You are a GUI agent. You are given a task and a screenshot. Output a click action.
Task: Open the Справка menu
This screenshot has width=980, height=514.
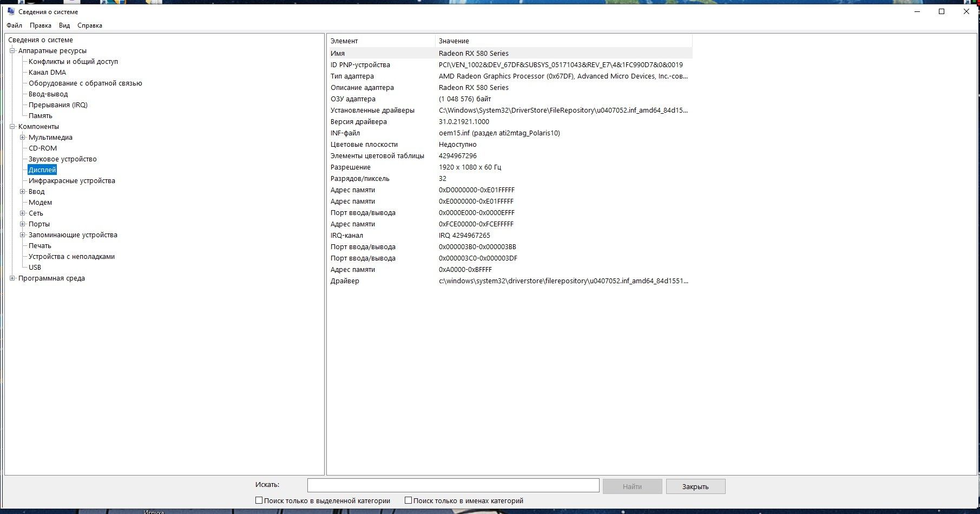point(90,25)
